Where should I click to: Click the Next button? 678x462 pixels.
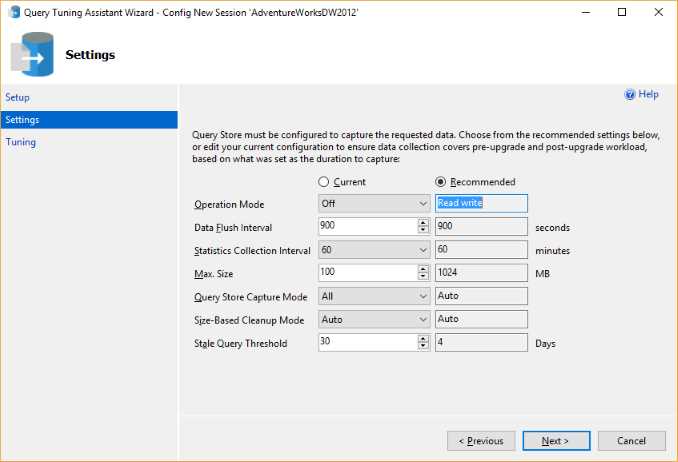pos(556,441)
